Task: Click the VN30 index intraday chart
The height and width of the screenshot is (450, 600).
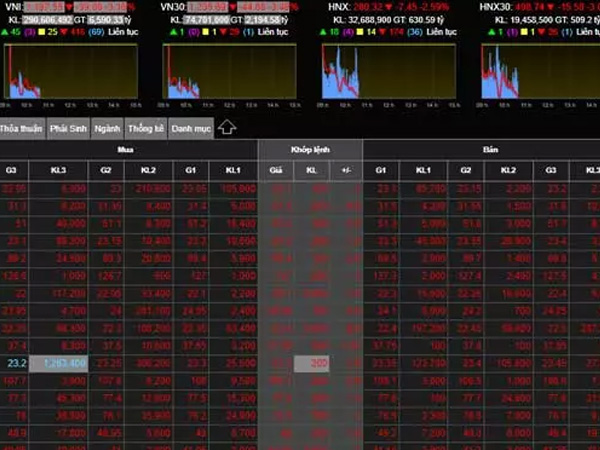Action: [x=230, y=71]
